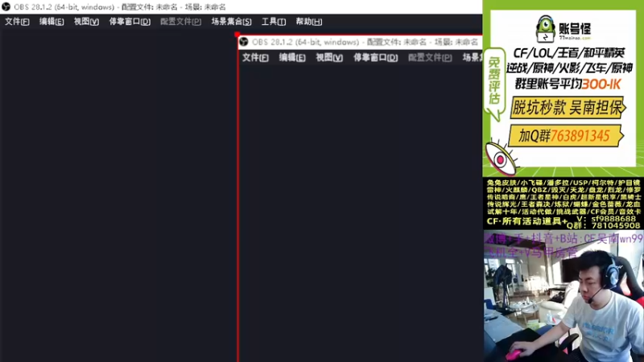644x362 pixels.
Task: Click the 逆战/原神/火影/飞车/原神 ad text line
Action: (569, 68)
